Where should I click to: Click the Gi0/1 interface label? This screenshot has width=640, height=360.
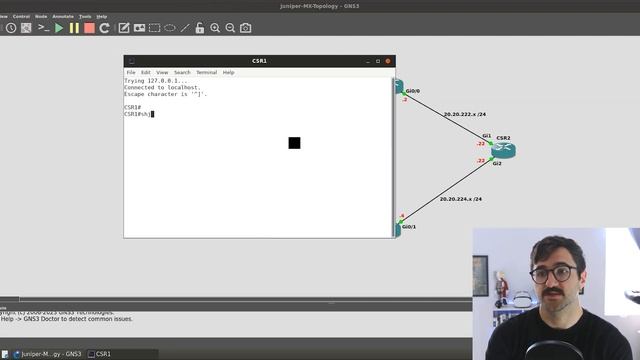point(409,227)
